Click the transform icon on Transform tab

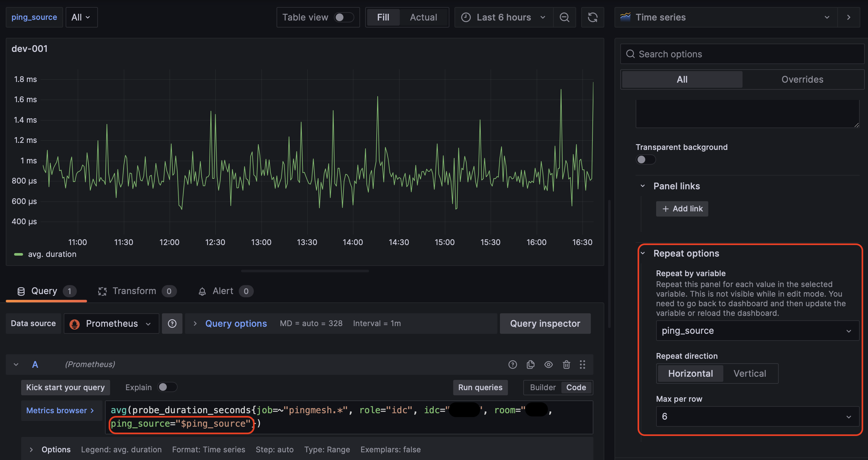pyautogui.click(x=102, y=292)
